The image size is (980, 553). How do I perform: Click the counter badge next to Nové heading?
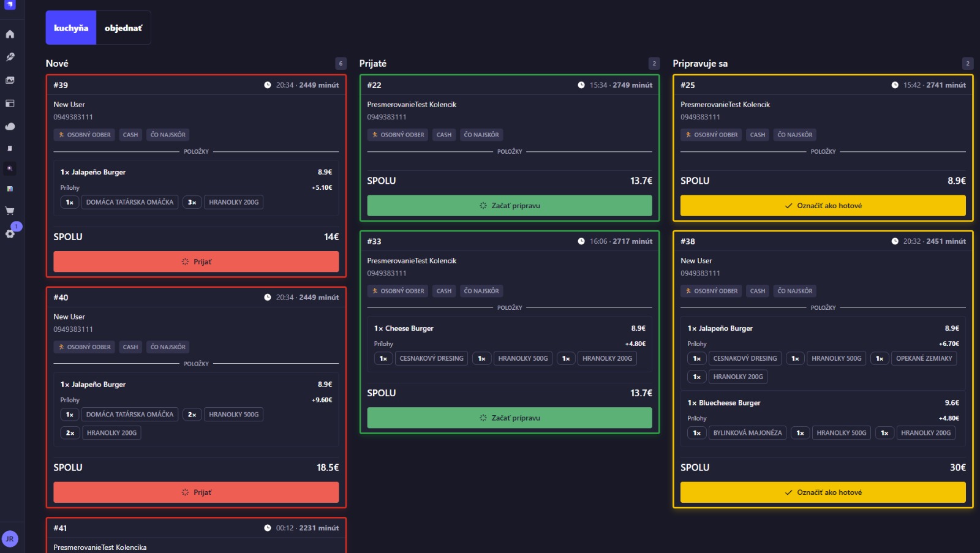(341, 62)
